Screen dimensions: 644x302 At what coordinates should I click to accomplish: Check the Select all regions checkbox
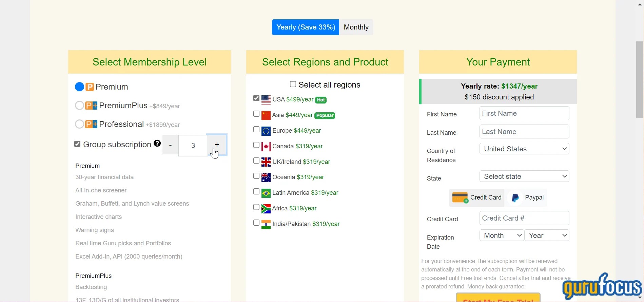293,84
